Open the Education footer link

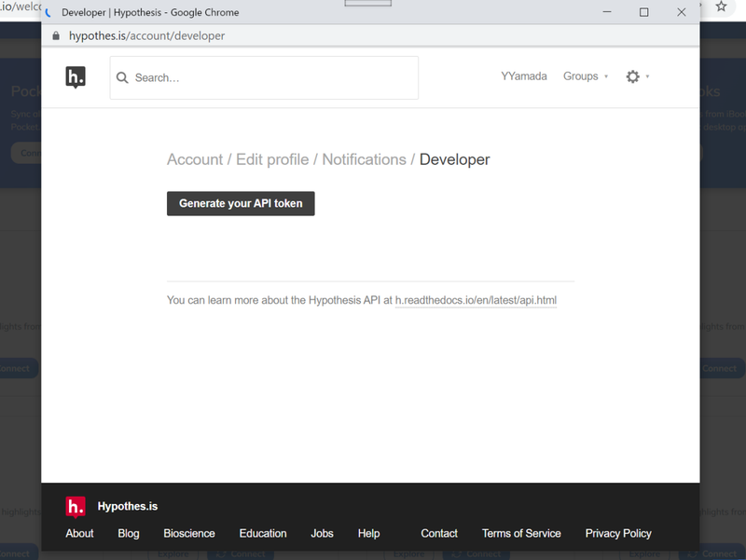263,533
